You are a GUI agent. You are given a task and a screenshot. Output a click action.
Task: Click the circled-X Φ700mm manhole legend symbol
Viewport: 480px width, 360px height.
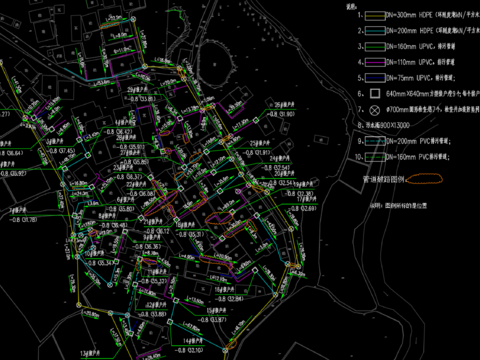click(375, 110)
